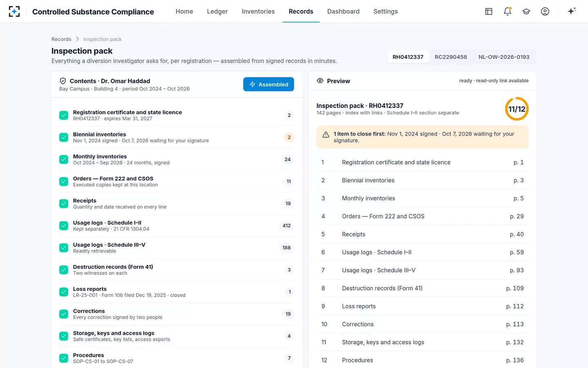588x368 pixels.
Task: Click 'ready · read-only link available' status
Action: (x=494, y=81)
